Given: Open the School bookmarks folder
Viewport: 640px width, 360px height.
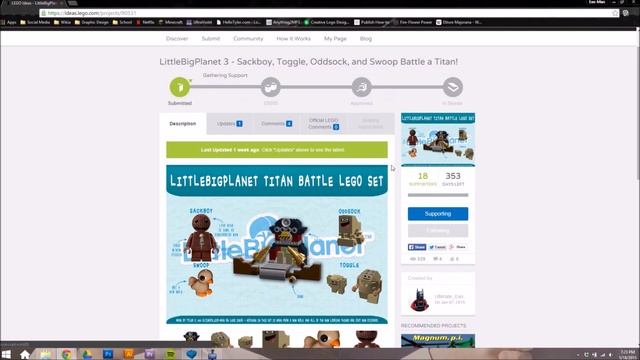Looking at the screenshot, I should (x=122, y=22).
